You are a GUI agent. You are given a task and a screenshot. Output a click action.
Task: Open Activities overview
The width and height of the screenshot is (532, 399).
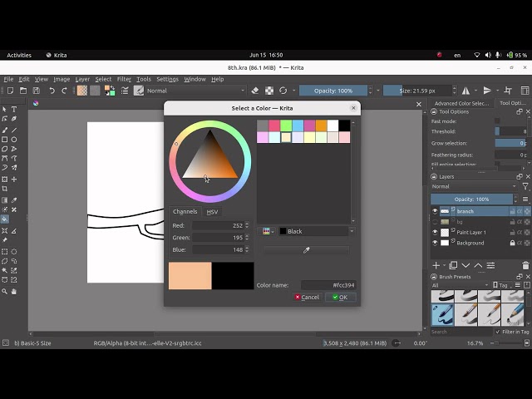click(x=19, y=55)
